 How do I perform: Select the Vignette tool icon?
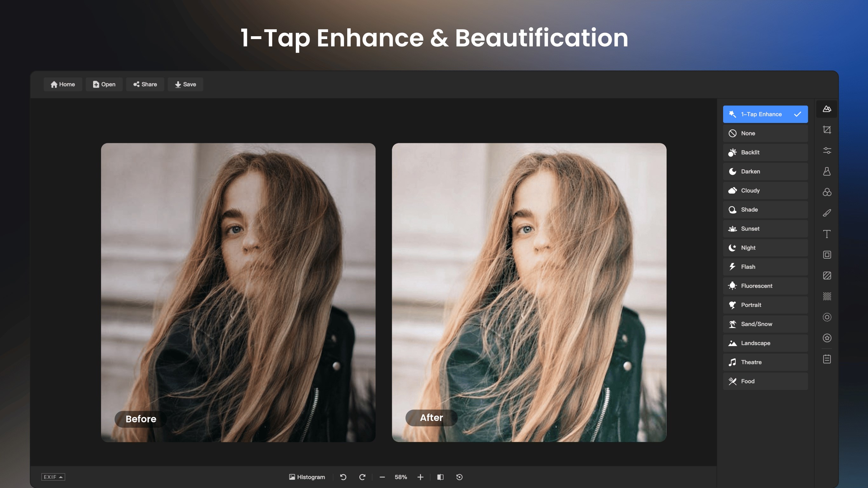tap(827, 317)
